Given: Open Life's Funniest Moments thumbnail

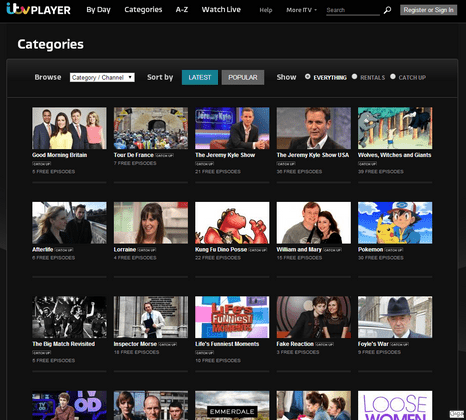Looking at the screenshot, I should [x=232, y=317].
